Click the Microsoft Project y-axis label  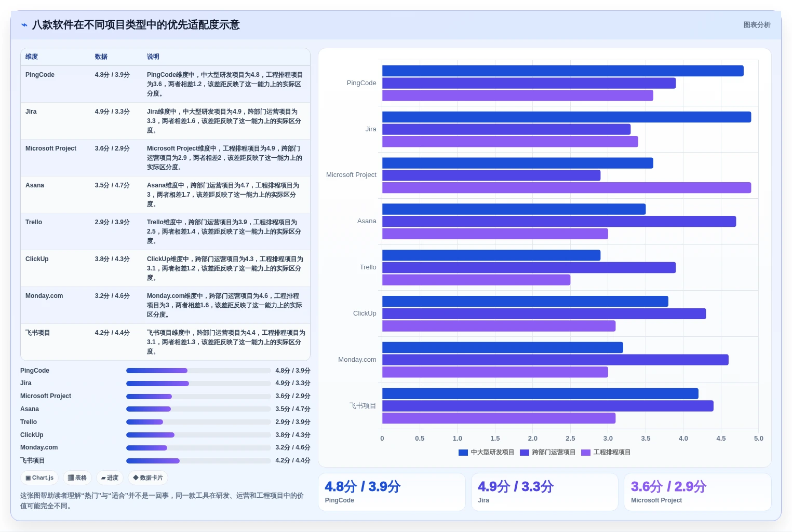coord(351,175)
